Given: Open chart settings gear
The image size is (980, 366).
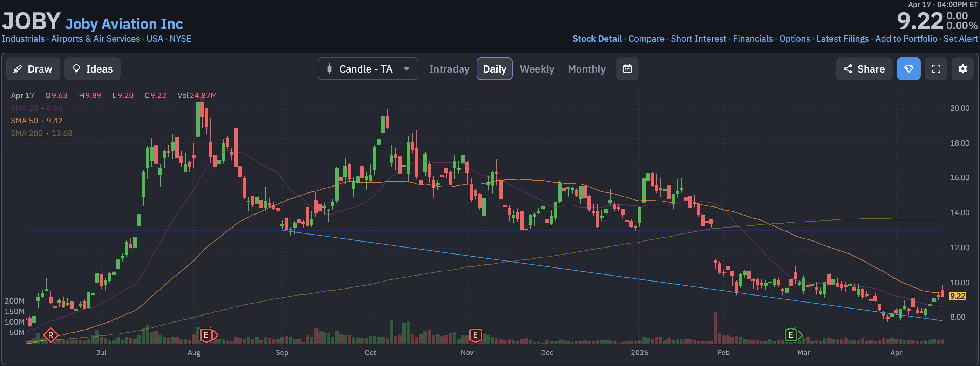Looking at the screenshot, I should click(962, 69).
